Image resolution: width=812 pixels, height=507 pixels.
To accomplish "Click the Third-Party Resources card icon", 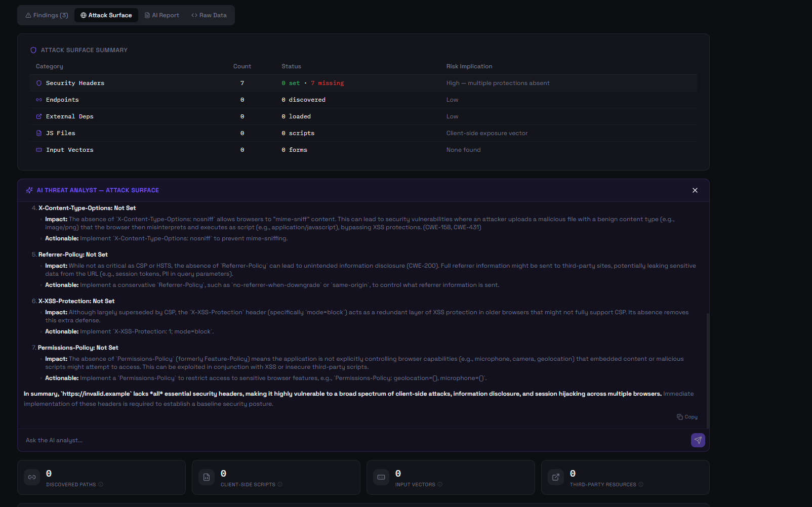I will pyautogui.click(x=556, y=477).
